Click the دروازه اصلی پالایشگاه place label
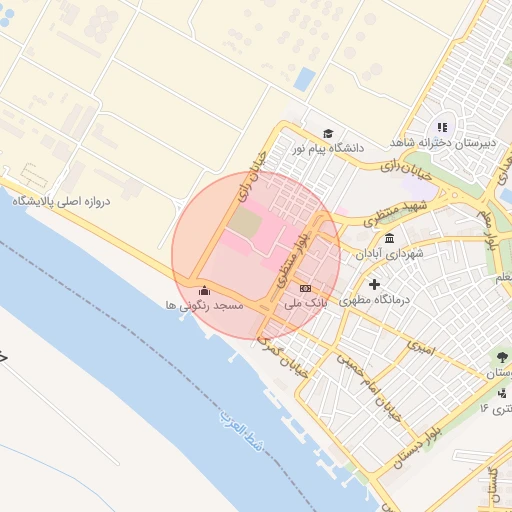The height and width of the screenshot is (512, 512). tap(61, 202)
